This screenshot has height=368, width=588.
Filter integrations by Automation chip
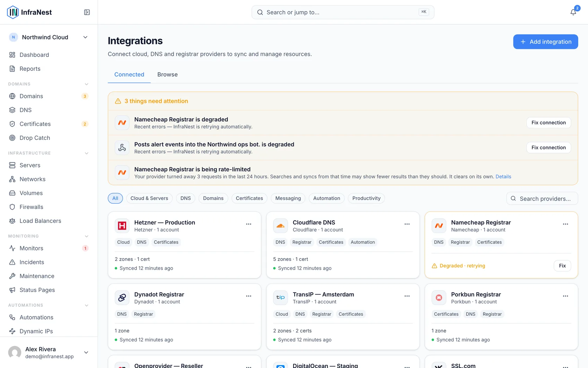coord(327,198)
